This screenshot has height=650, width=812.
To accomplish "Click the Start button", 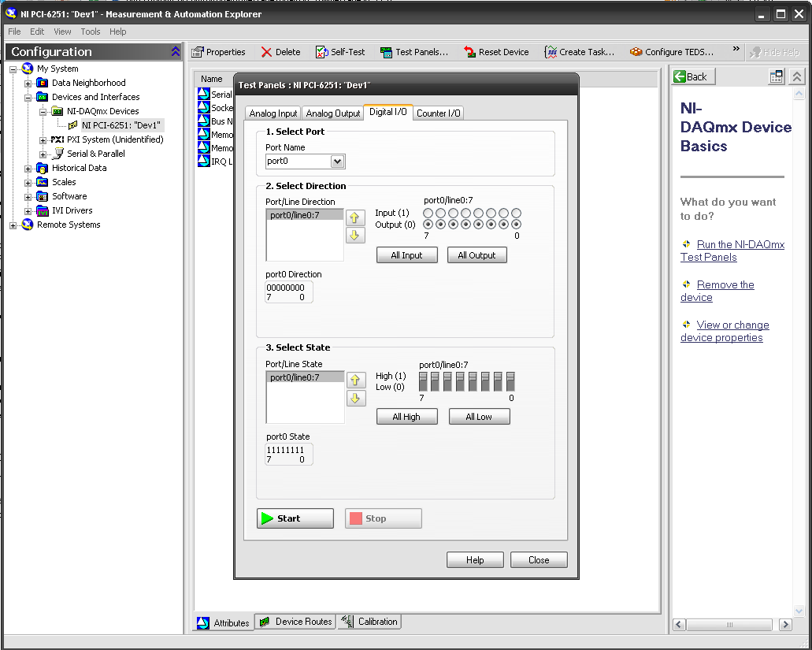I will 295,518.
